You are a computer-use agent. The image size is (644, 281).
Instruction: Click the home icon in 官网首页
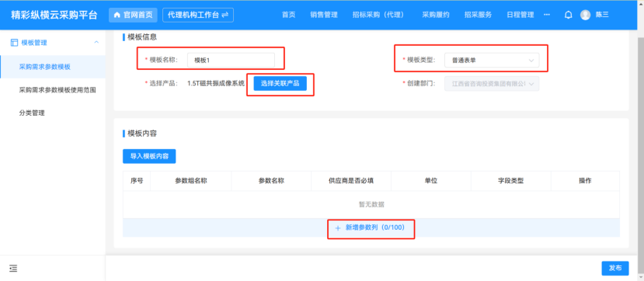tap(117, 16)
